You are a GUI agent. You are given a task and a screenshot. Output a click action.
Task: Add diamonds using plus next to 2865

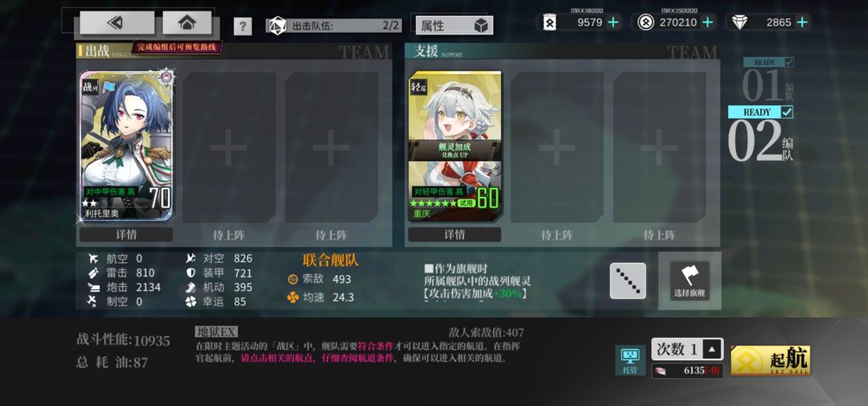pyautogui.click(x=801, y=23)
